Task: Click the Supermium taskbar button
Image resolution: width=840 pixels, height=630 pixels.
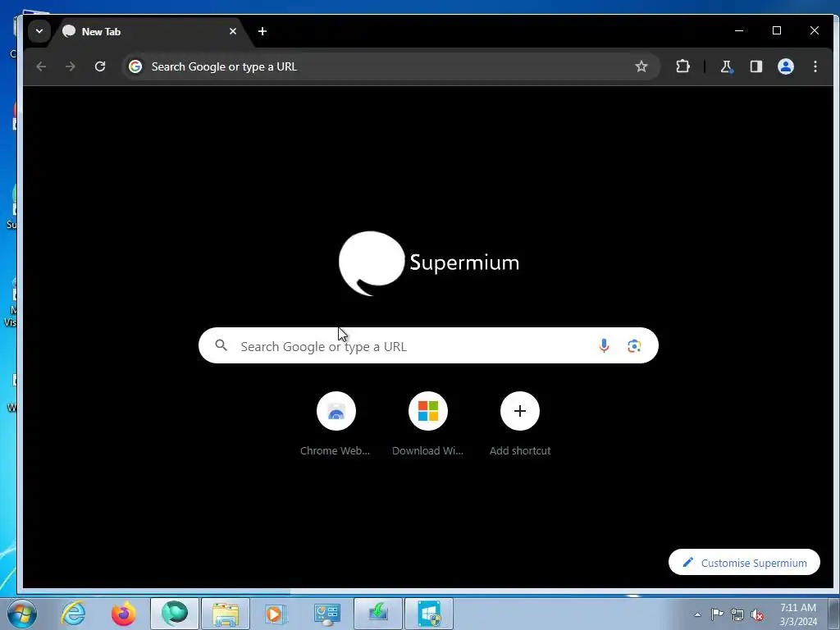Action: (x=175, y=614)
